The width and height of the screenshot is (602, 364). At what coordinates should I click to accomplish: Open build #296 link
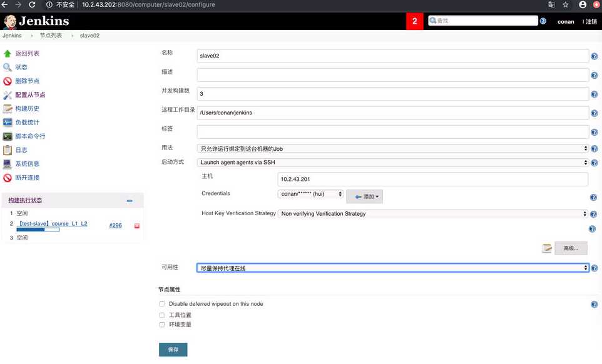click(x=116, y=226)
